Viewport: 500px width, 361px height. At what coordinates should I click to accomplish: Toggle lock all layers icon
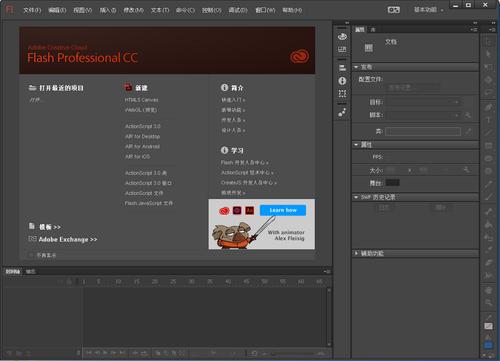coord(69,282)
